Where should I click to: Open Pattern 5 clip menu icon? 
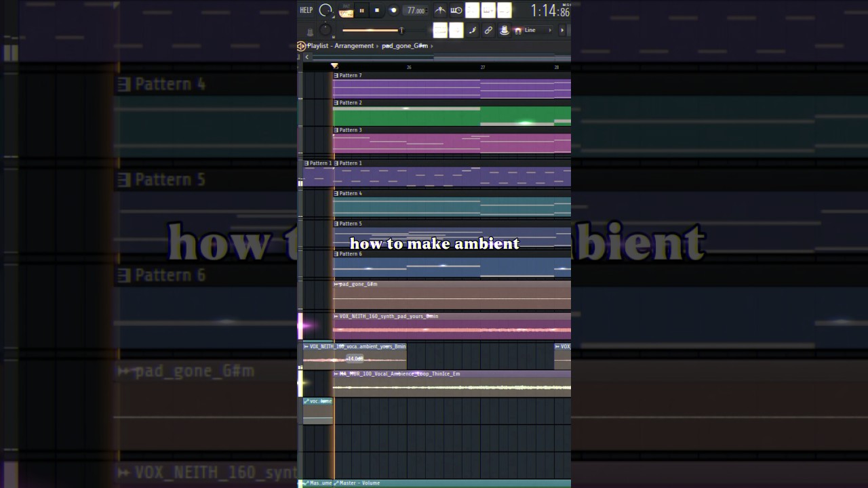click(x=336, y=223)
